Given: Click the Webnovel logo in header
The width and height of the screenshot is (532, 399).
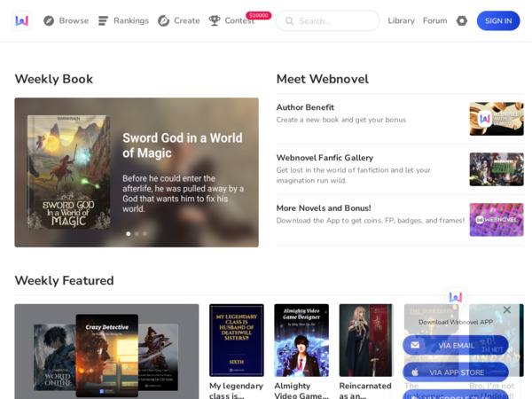Looking at the screenshot, I should pyautogui.click(x=21, y=20).
